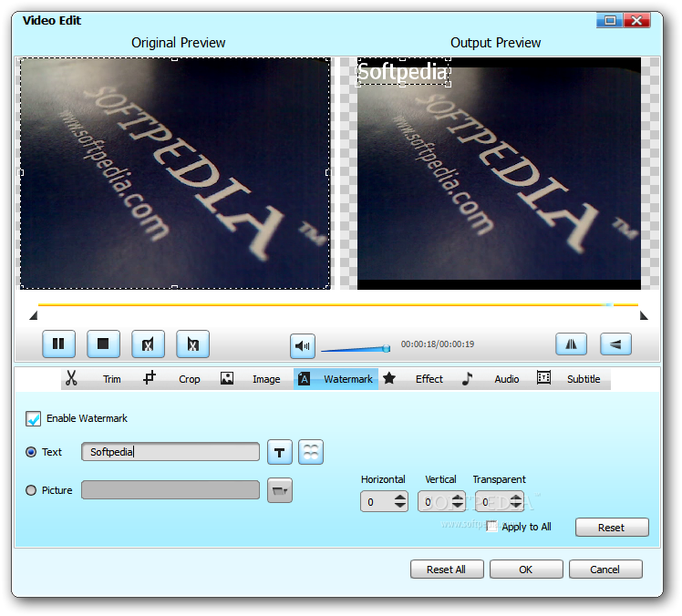Click the set start mark bracket icon
682x616 pixels.
click(148, 344)
